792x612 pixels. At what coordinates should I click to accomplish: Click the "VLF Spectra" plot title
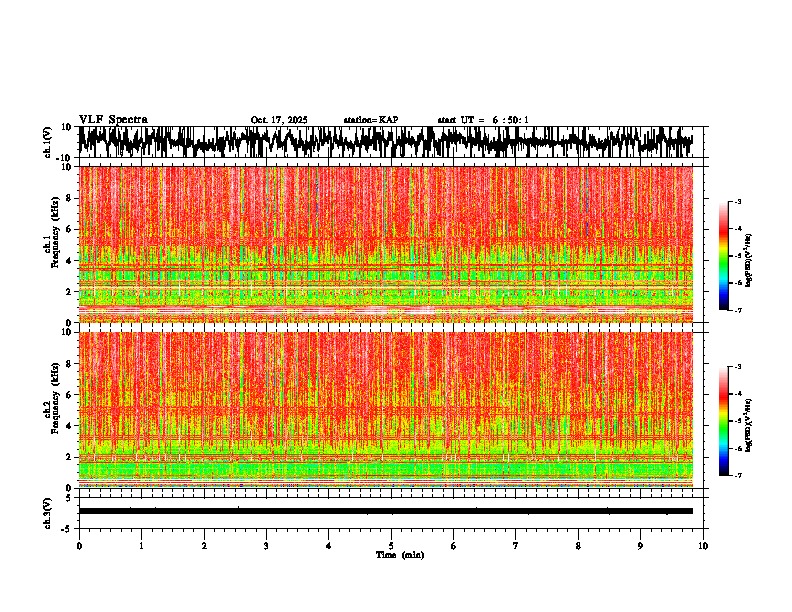113,119
